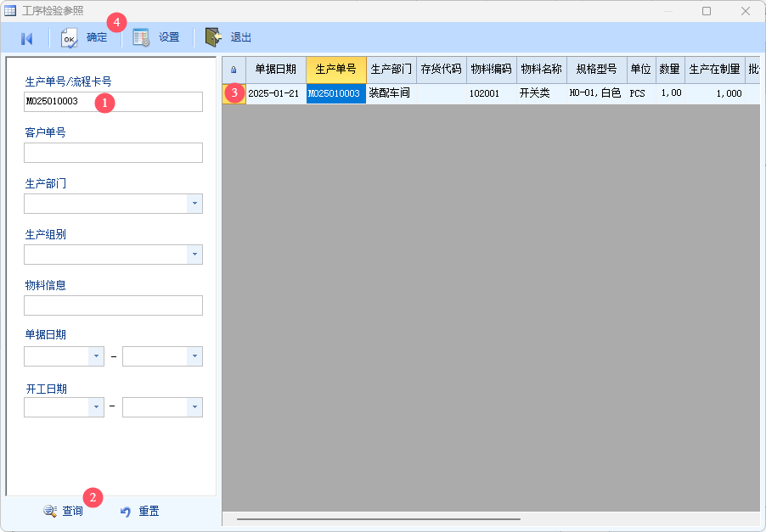Select the row marker for first record
The width and height of the screenshot is (766, 532).
point(234,93)
